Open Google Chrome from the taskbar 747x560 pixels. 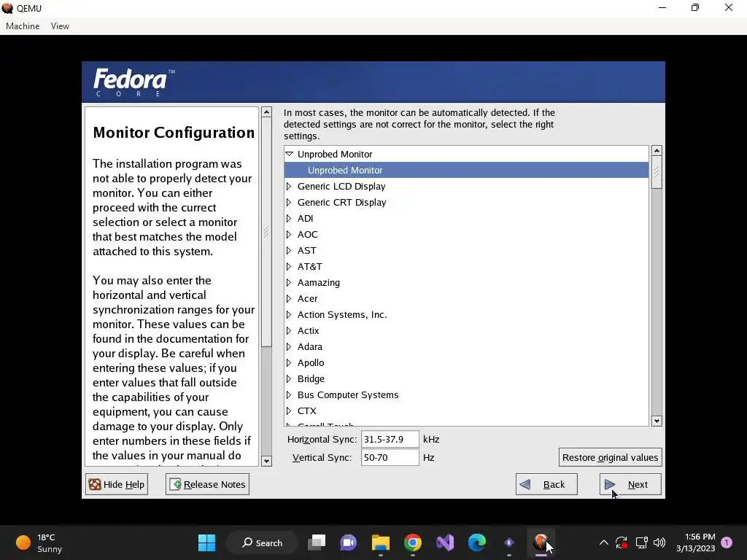tap(413, 542)
